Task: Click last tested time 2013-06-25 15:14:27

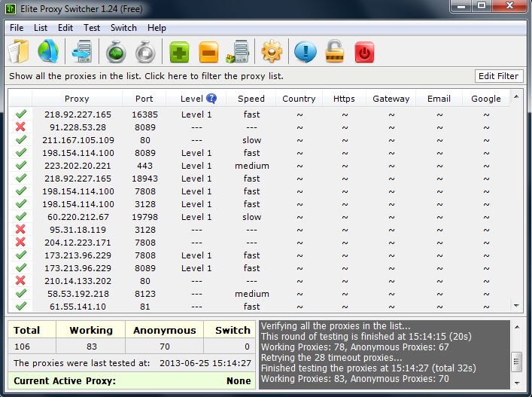Action: tap(205, 363)
